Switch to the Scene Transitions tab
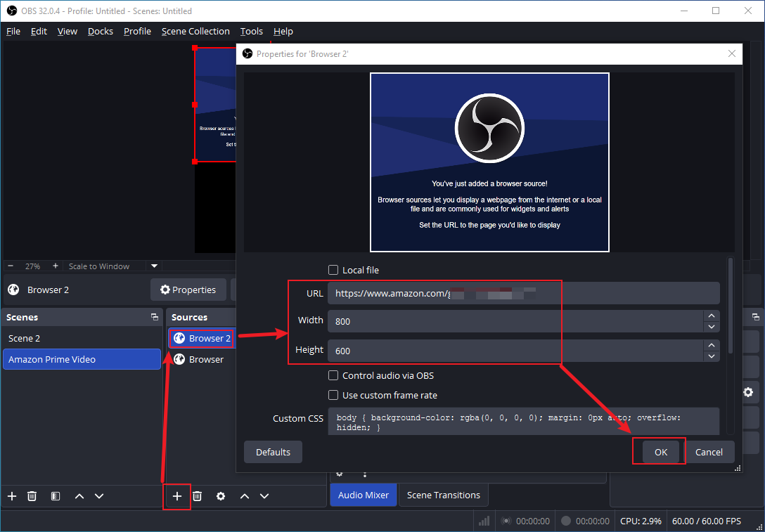Image resolution: width=765 pixels, height=532 pixels. 443,495
